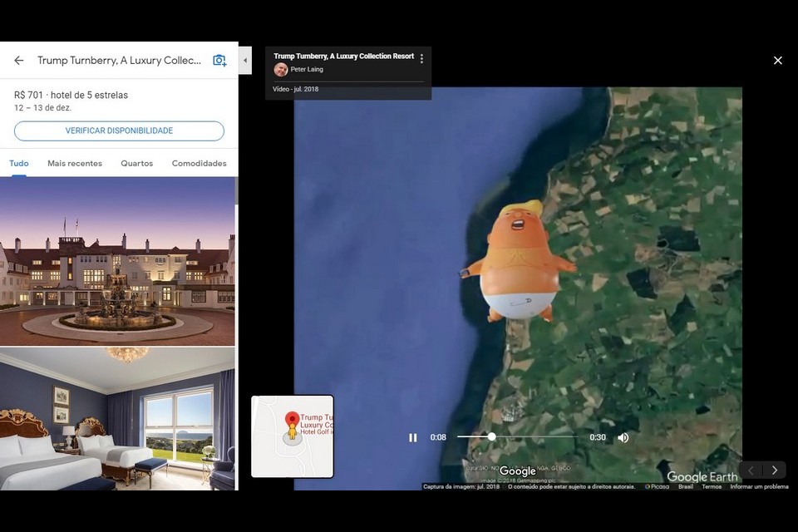The image size is (798, 532).
Task: Open the Quartos tab
Action: [137, 164]
